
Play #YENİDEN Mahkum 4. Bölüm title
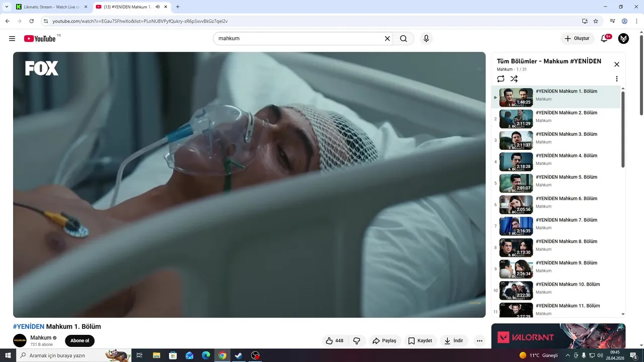567,156
